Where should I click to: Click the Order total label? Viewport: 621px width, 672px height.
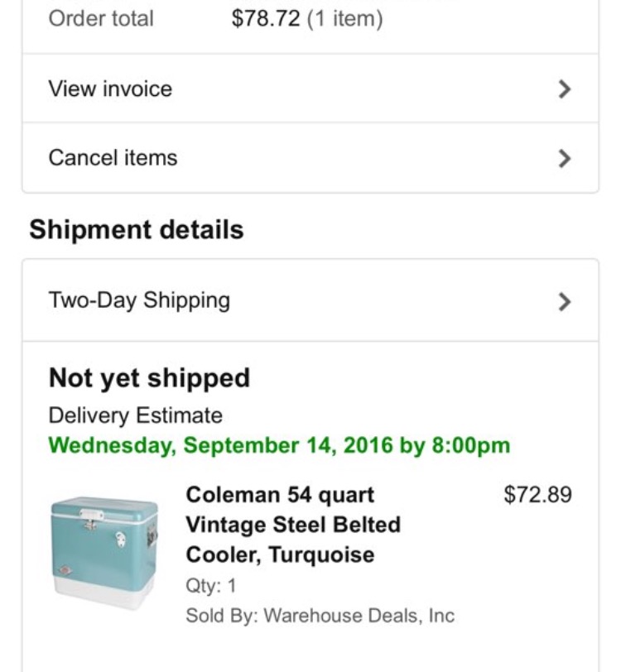click(101, 18)
